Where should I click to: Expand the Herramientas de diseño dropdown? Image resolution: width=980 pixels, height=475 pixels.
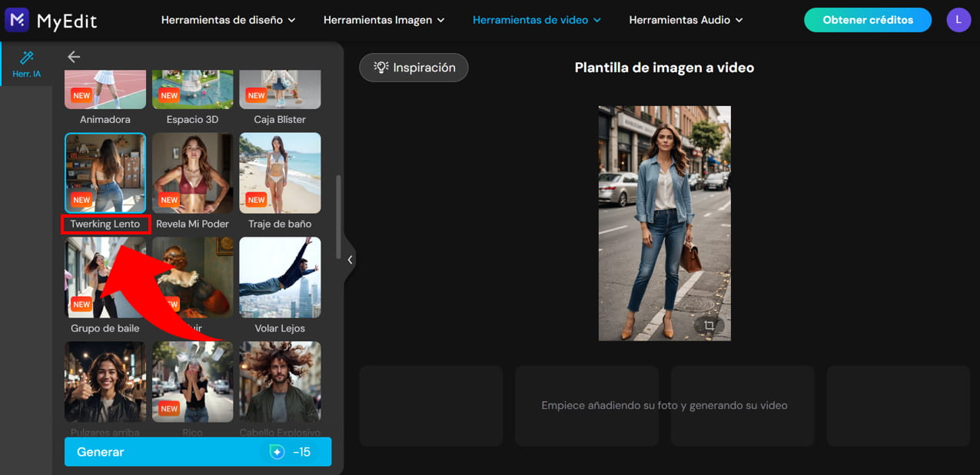[x=228, y=20]
